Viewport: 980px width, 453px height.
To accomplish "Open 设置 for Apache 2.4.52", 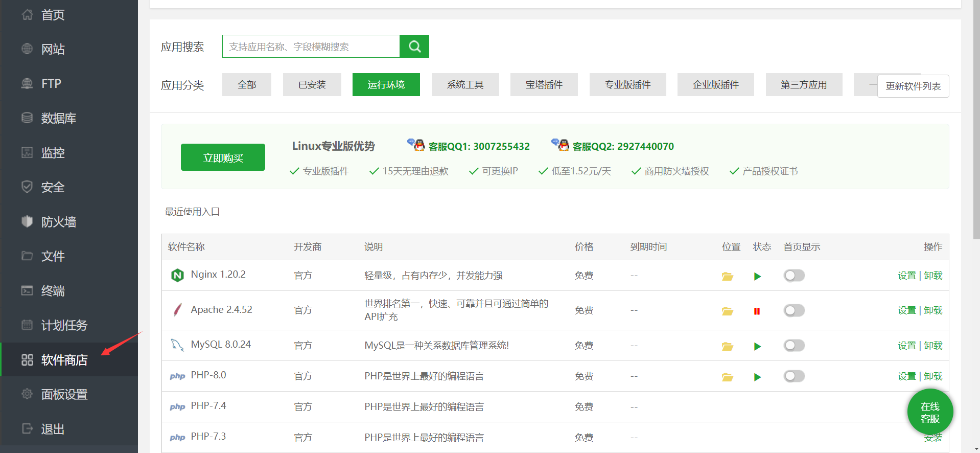I will click(x=907, y=310).
